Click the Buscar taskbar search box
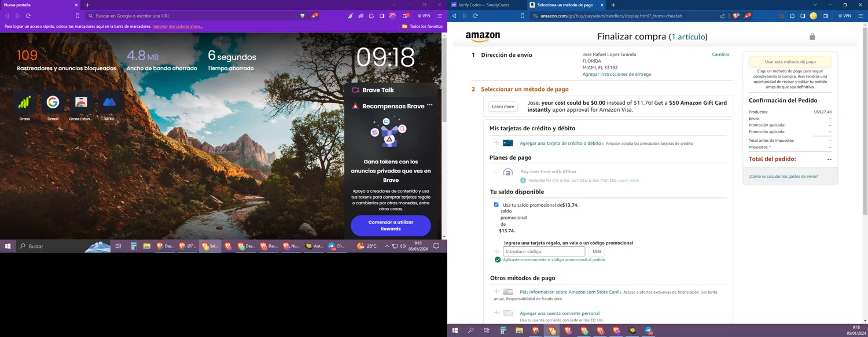868x337 pixels. 62,246
